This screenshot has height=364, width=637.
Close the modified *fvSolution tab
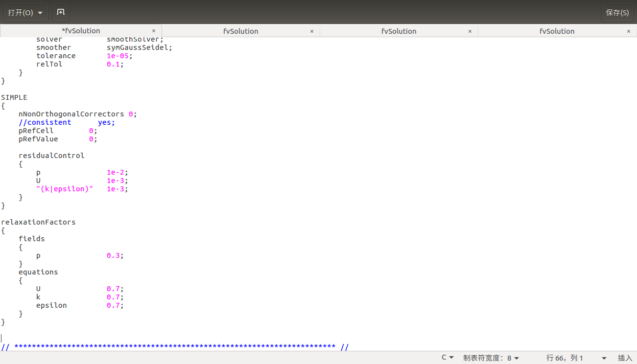click(153, 31)
